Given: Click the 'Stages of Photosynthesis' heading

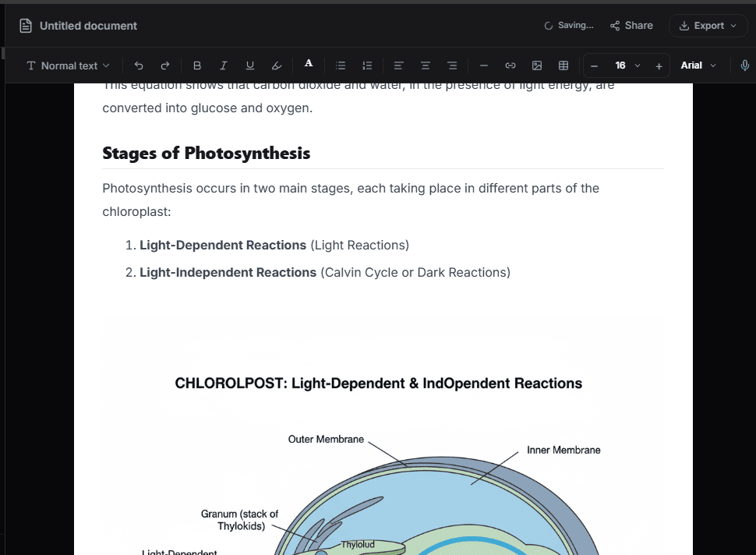Looking at the screenshot, I should (x=207, y=154).
